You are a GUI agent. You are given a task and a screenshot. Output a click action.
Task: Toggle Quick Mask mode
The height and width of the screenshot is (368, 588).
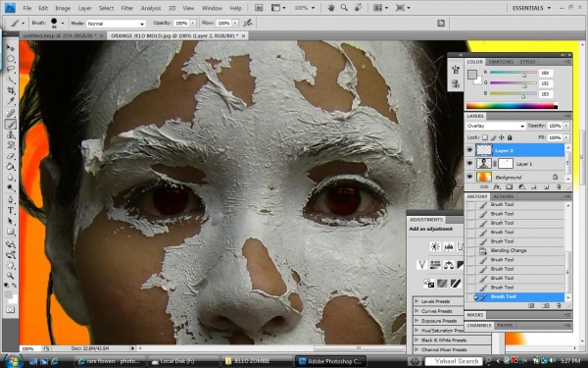(10, 310)
